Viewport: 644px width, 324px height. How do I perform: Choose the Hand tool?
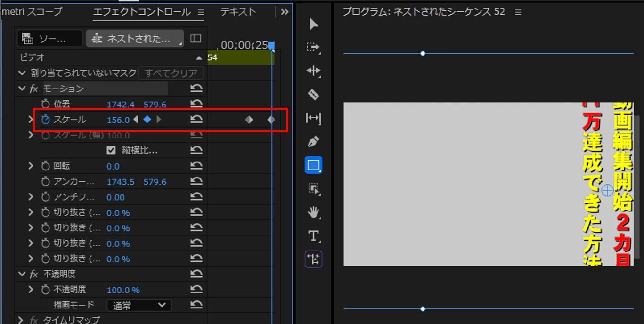[x=313, y=212]
